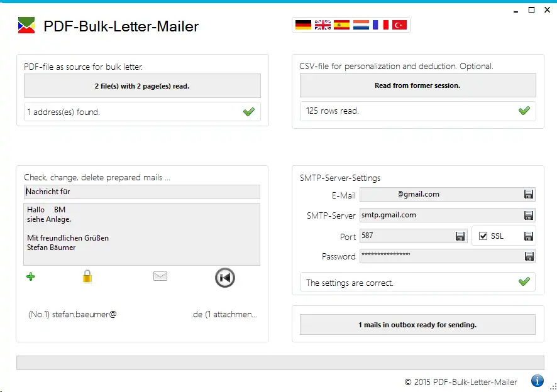
Task: Choose the Spanish flag language
Action: [x=342, y=25]
